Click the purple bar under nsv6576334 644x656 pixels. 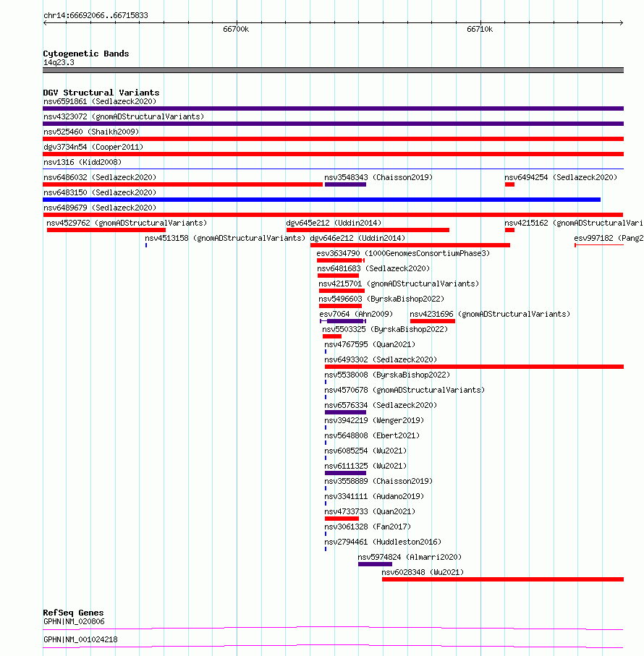point(345,412)
